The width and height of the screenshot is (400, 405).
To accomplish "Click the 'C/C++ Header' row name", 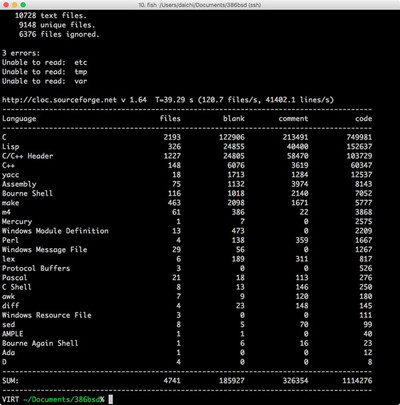I will [x=28, y=156].
